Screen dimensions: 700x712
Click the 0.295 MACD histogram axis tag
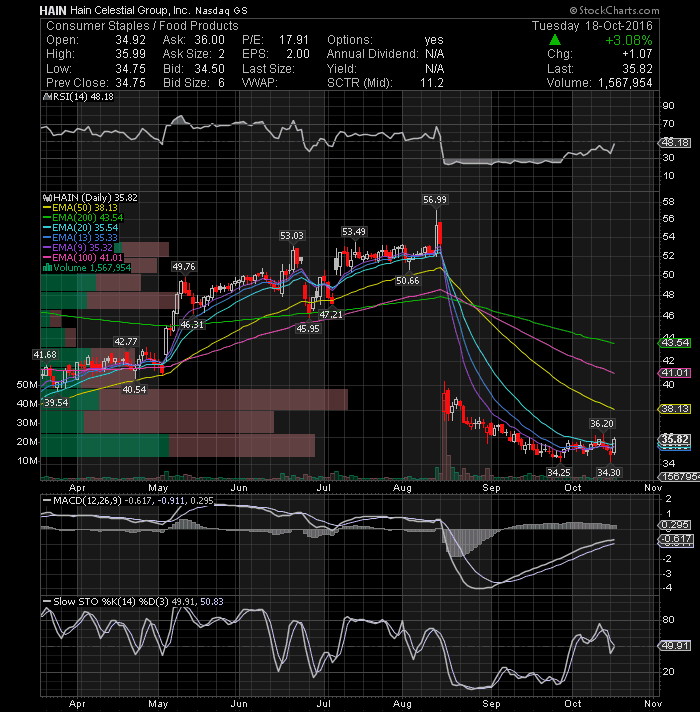coord(675,525)
